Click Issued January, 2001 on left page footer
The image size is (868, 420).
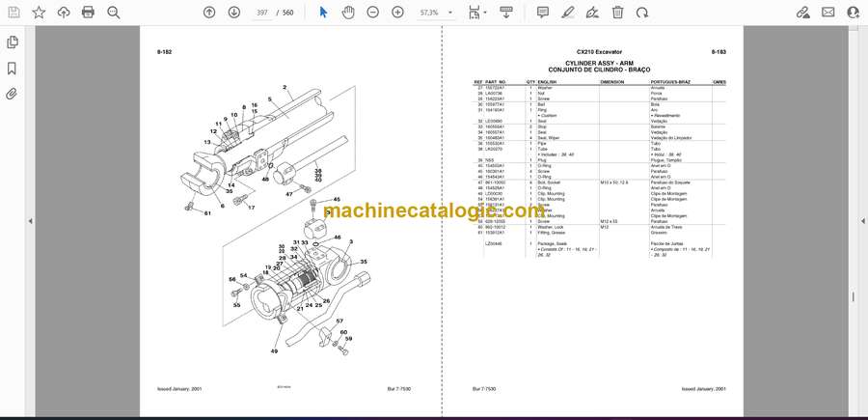tap(179, 389)
